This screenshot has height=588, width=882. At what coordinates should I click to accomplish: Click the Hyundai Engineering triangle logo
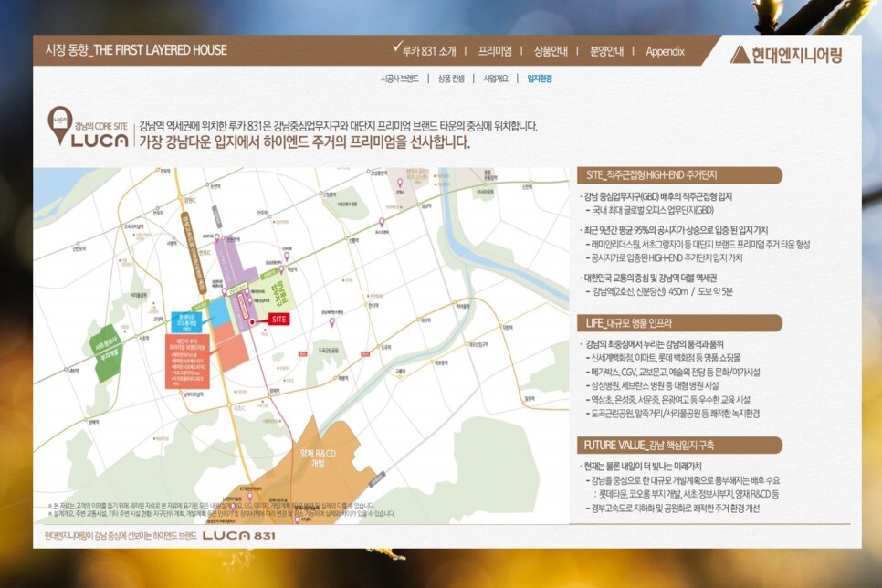coord(740,55)
